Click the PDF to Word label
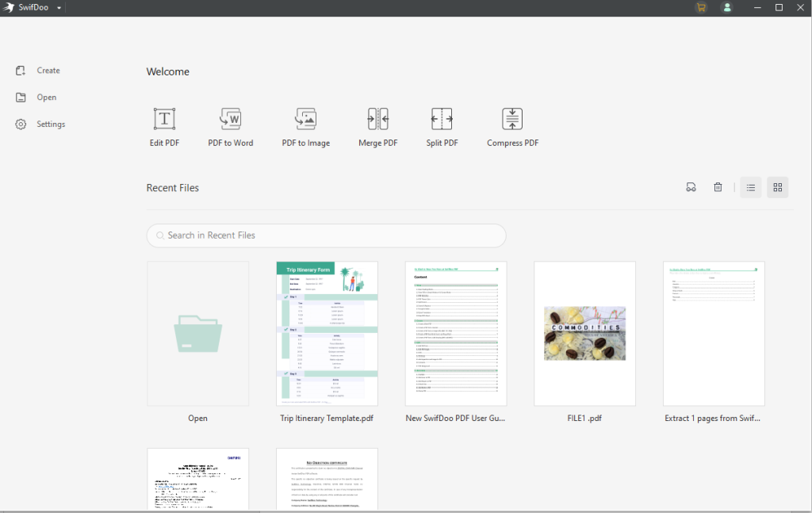This screenshot has width=812, height=513. tap(231, 143)
